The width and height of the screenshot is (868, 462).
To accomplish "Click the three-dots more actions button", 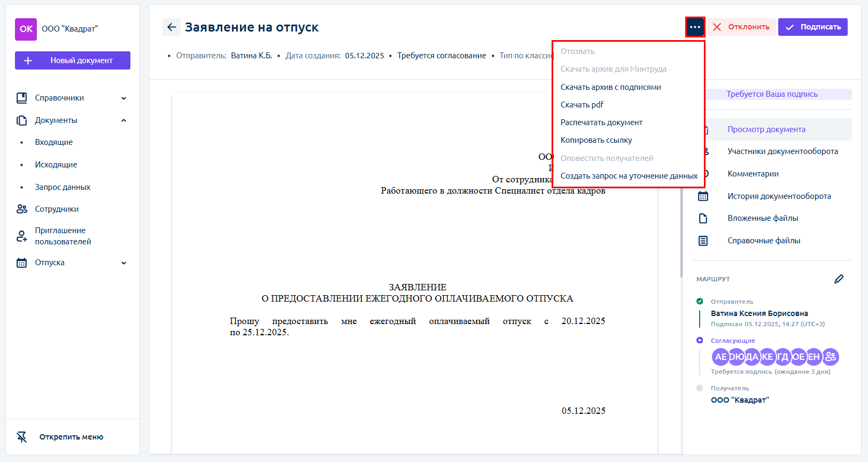I will tap(695, 27).
